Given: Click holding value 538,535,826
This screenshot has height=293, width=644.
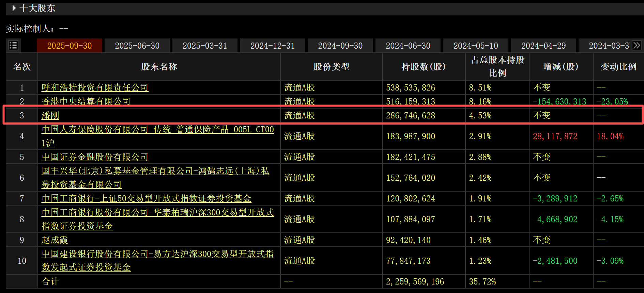Looking at the screenshot, I should (411, 87).
